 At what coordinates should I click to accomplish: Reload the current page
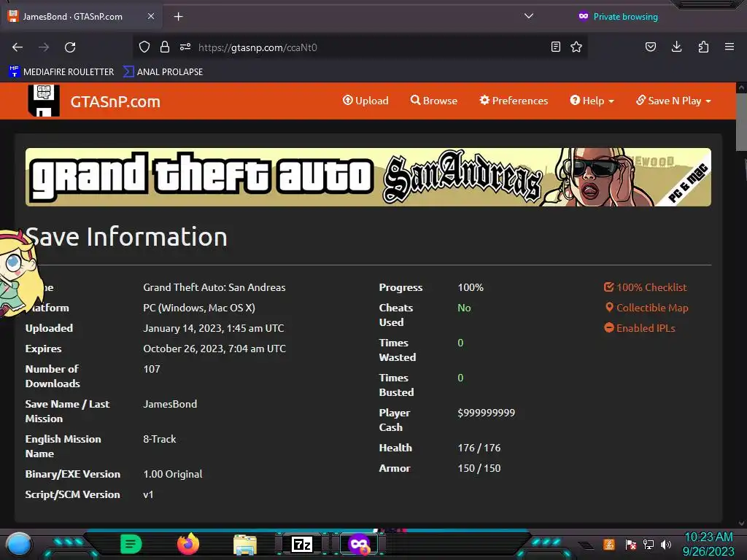point(70,47)
